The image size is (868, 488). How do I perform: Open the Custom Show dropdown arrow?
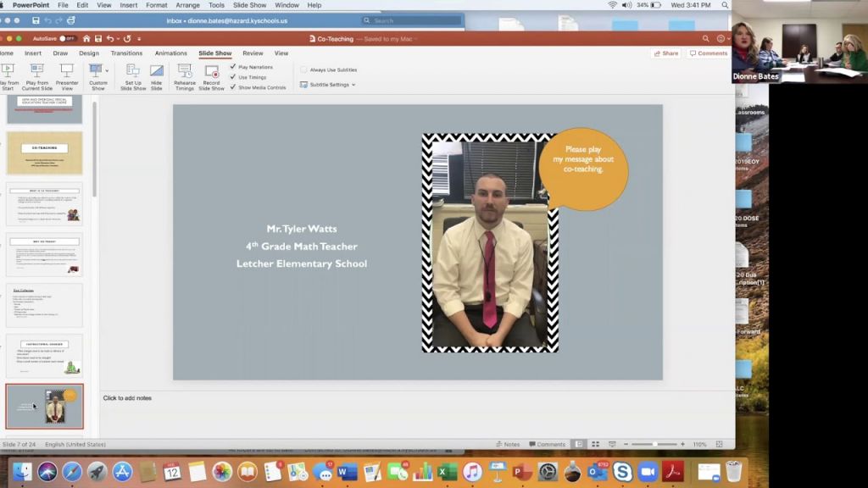(107, 70)
